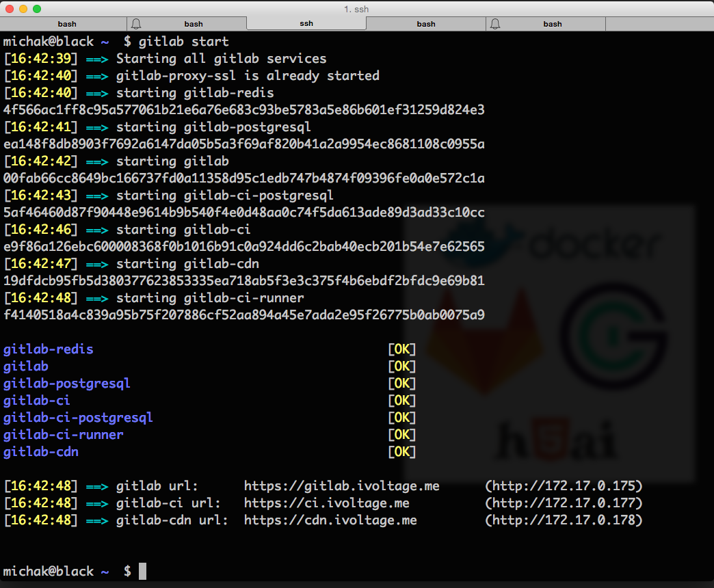Viewport: 714px width, 588px height.
Task: Click the http://172.17.0.177 address
Action: [x=564, y=503]
